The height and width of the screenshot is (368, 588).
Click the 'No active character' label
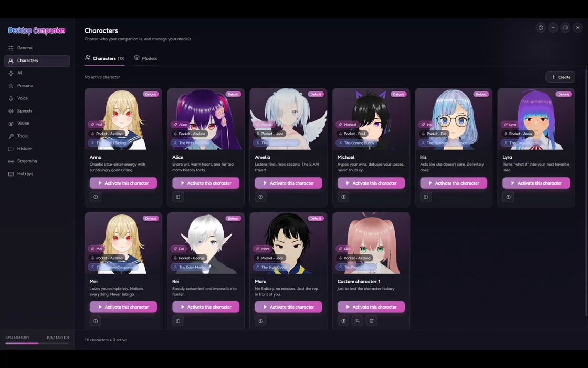point(102,77)
